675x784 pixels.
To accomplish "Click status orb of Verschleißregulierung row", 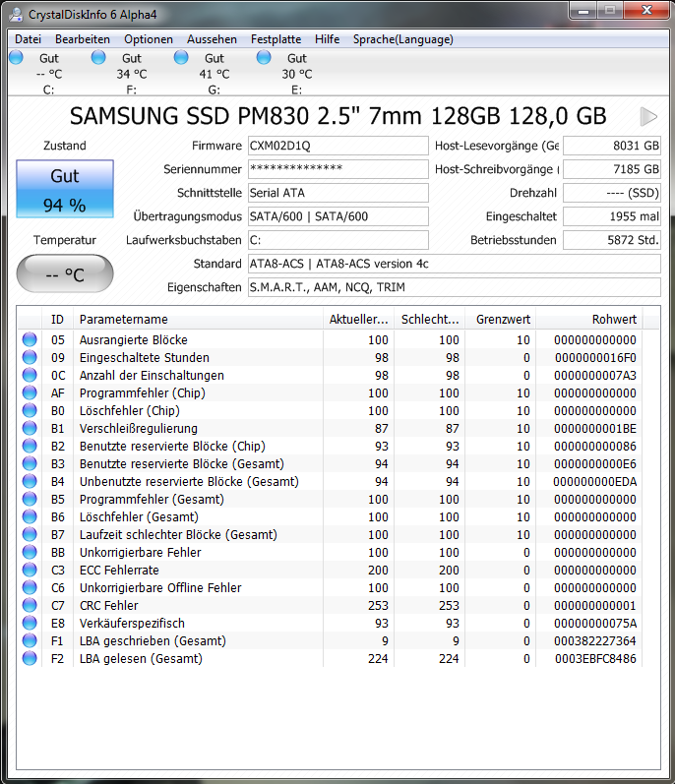I will coord(30,428).
